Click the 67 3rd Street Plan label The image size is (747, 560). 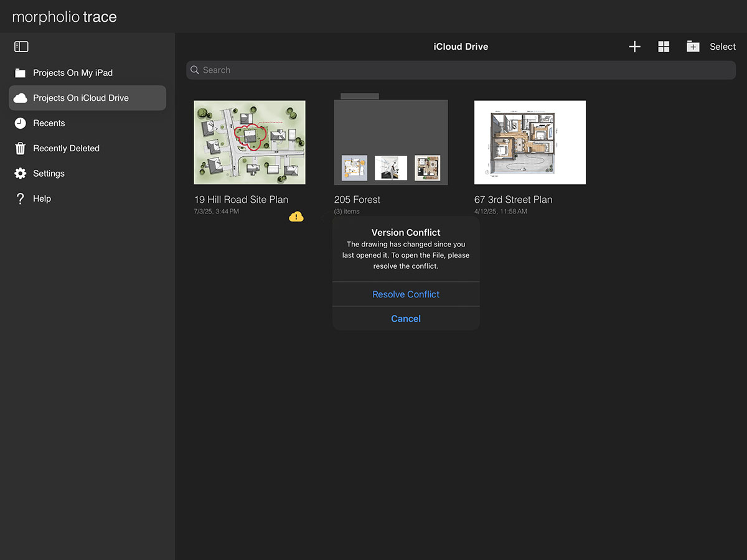[x=514, y=200]
